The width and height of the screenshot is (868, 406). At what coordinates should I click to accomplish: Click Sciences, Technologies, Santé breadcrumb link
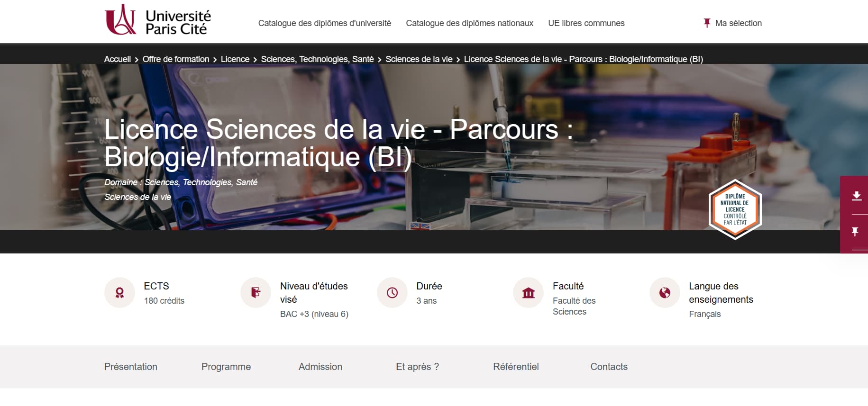point(317,59)
